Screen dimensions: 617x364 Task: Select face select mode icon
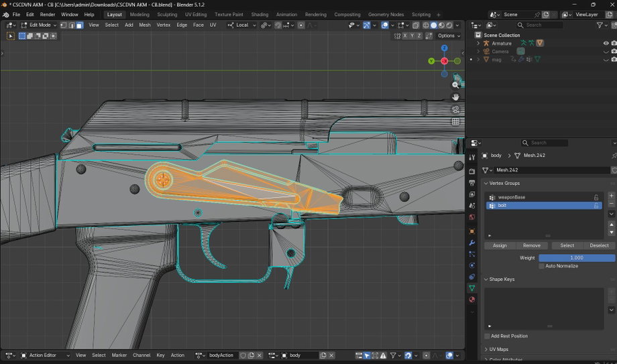pyautogui.click(x=80, y=25)
